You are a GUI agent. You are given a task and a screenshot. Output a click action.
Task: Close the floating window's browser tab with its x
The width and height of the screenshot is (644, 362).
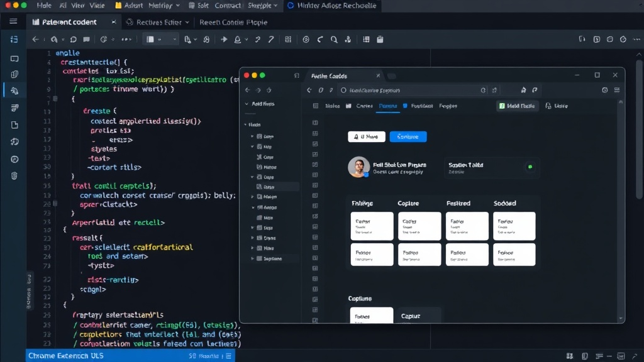tap(378, 75)
